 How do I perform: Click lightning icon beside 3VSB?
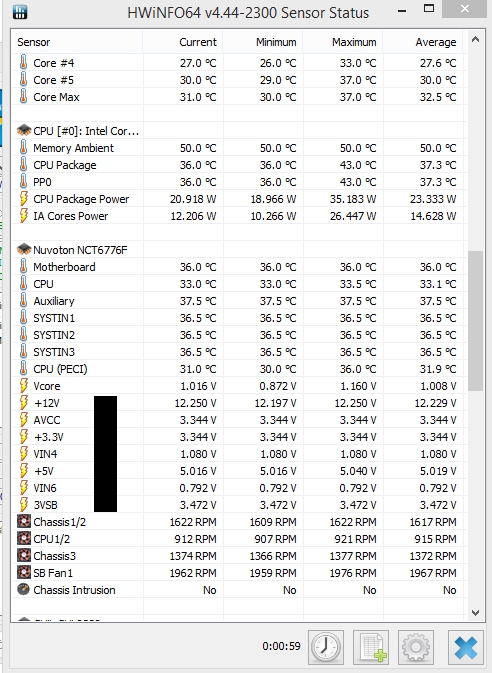pyautogui.click(x=24, y=504)
